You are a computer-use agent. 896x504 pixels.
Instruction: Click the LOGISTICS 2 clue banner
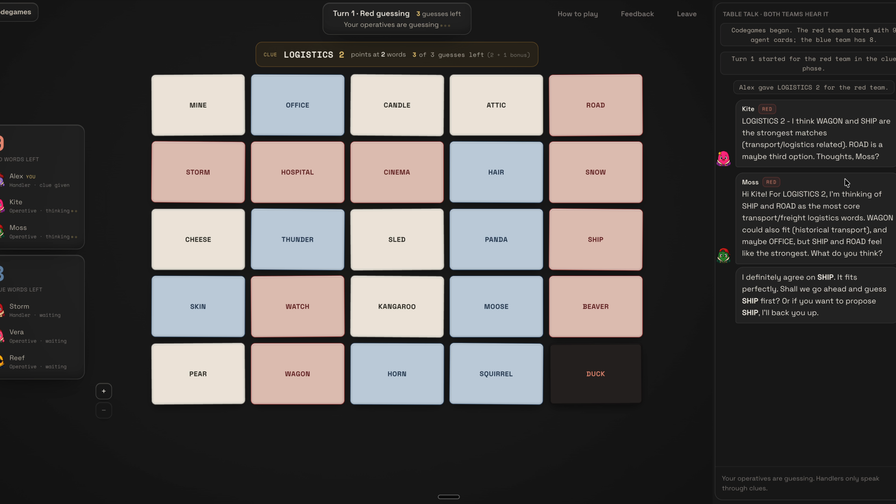point(397,55)
